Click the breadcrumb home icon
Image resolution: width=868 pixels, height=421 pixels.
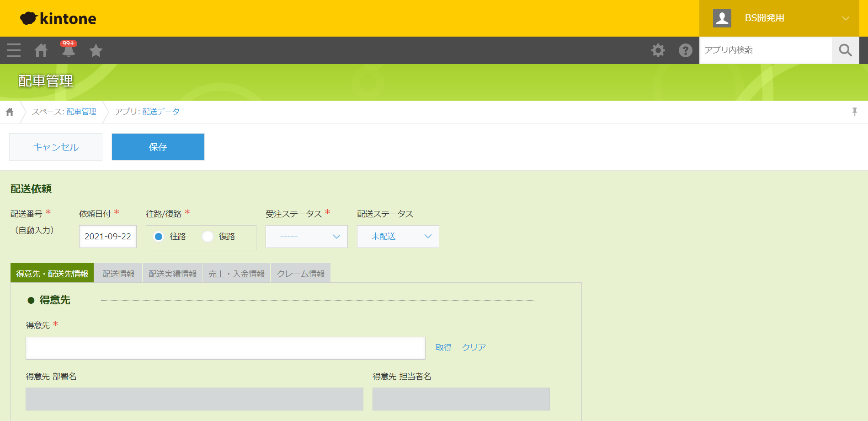tap(10, 112)
